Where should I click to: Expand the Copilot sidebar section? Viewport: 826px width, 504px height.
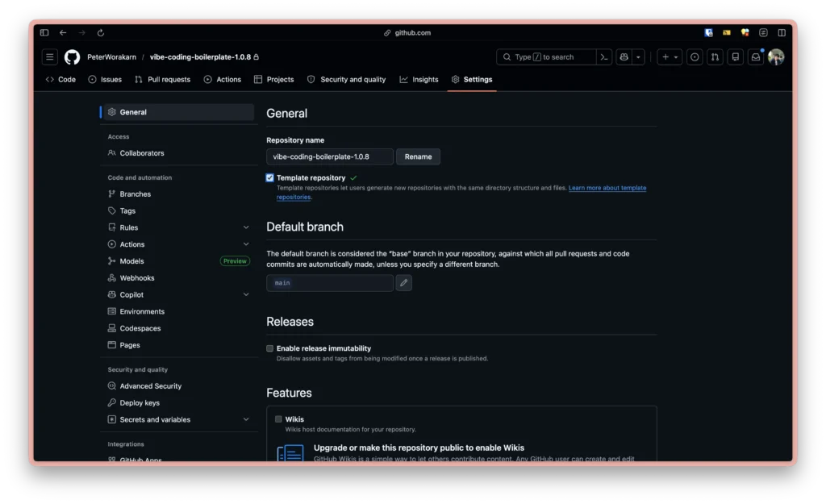246,295
